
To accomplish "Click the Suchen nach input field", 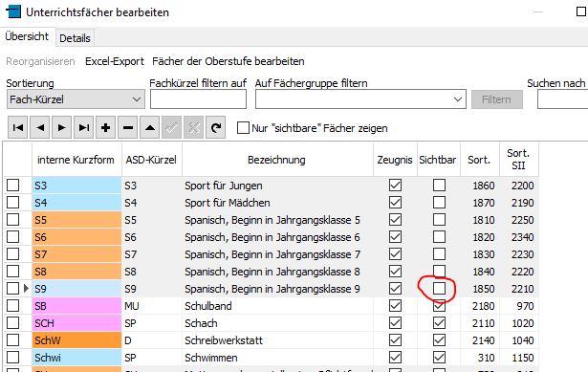I will [x=562, y=99].
